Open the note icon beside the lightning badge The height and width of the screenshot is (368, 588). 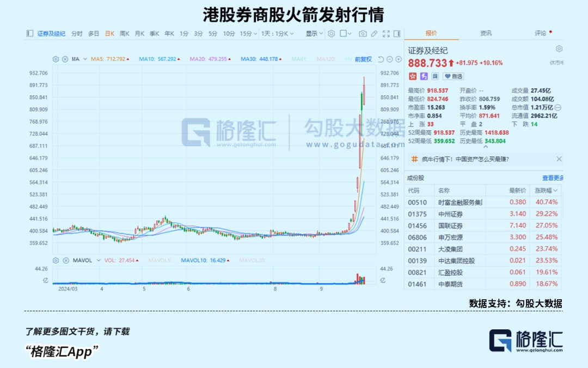click(435, 76)
